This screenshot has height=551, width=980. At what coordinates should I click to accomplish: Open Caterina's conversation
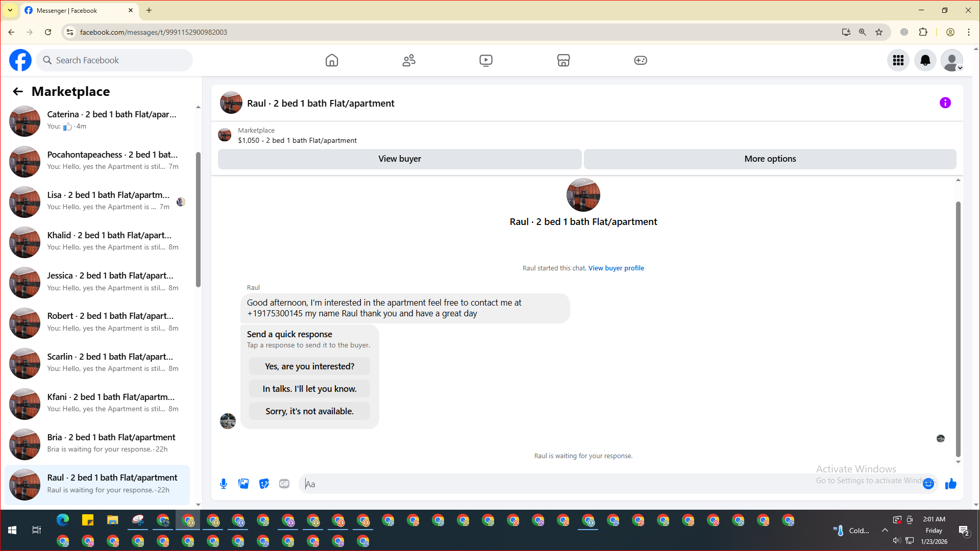(x=97, y=121)
